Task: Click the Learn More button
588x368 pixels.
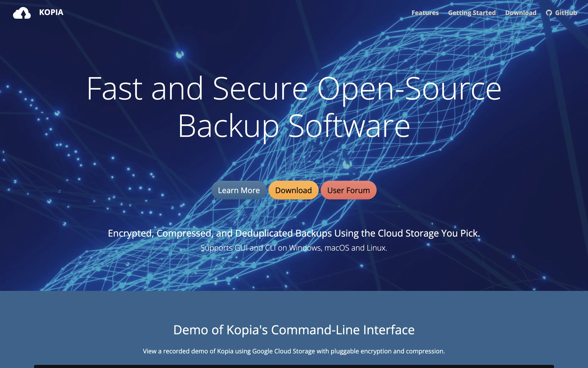Action: (239, 190)
